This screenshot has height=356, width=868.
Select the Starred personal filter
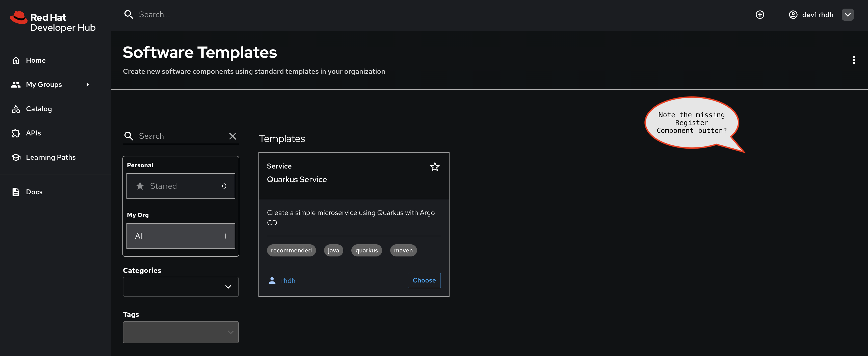(x=181, y=186)
